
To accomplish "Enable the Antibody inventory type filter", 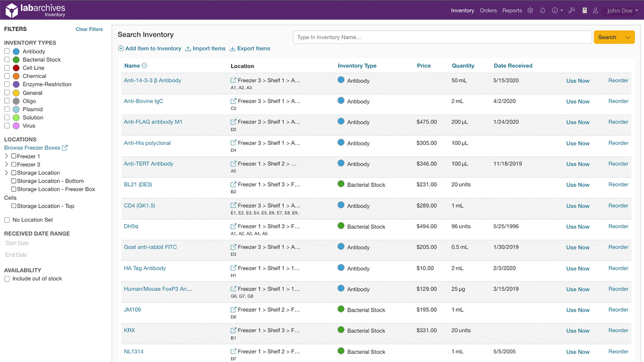I will 7,51.
